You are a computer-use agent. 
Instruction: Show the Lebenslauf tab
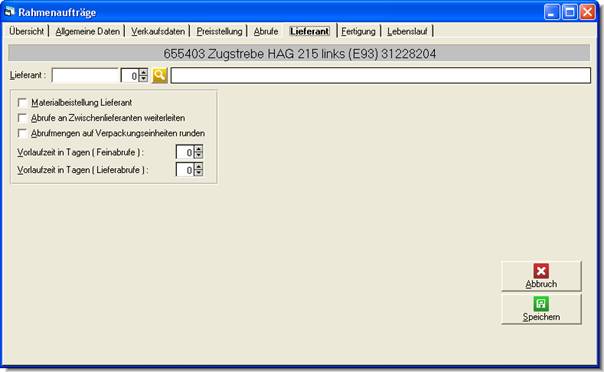pyautogui.click(x=407, y=31)
